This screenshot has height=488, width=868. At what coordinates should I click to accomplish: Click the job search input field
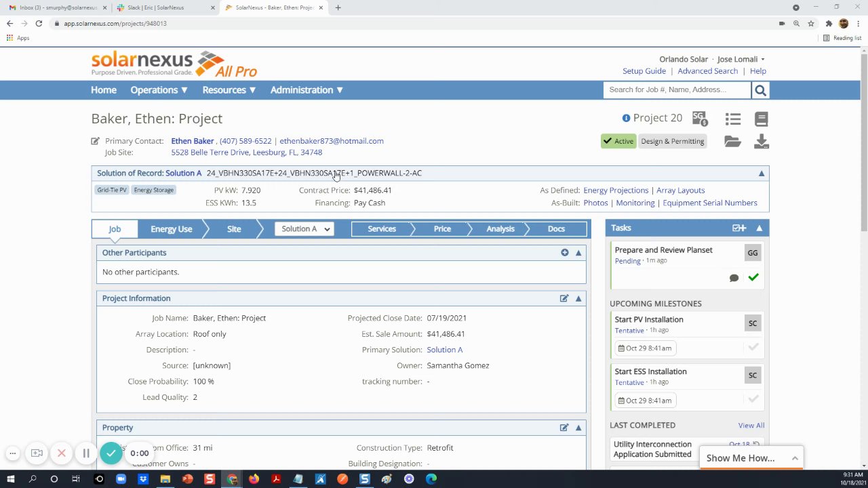coord(677,90)
